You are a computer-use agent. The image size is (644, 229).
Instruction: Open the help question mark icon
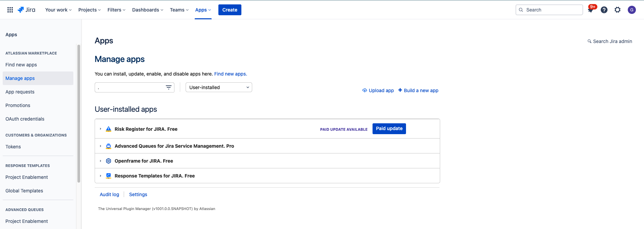pos(604,10)
